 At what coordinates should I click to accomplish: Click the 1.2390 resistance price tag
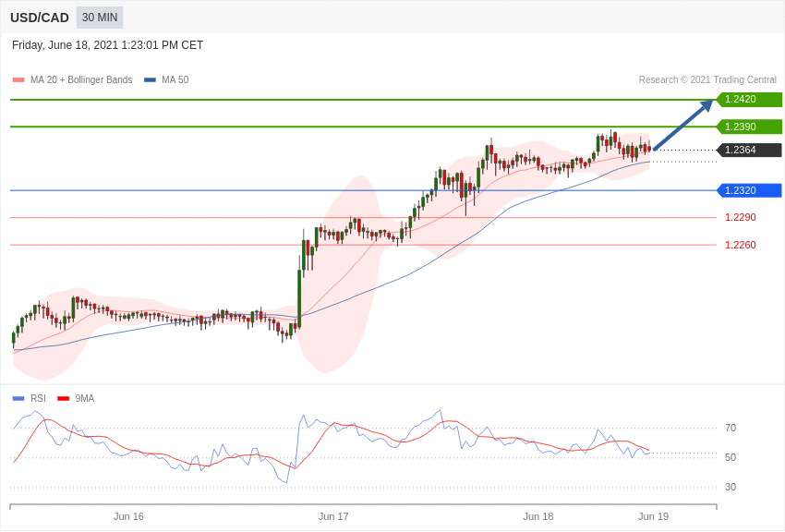749,127
